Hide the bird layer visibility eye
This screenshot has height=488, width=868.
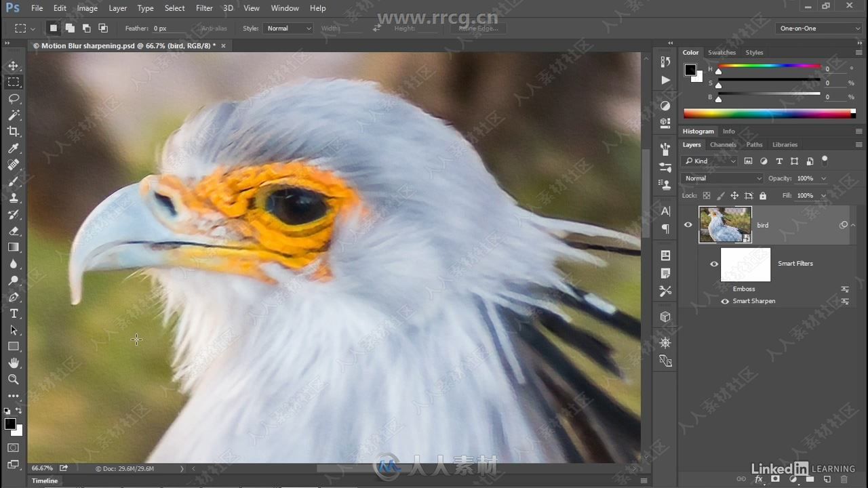688,225
